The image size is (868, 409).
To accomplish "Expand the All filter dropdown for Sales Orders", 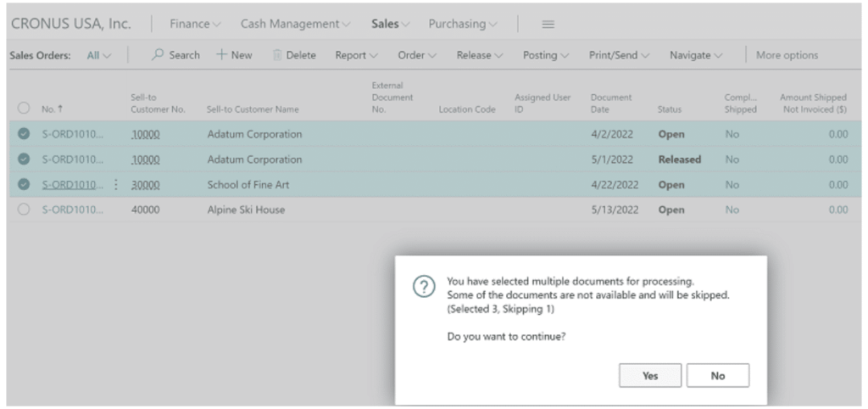I will click(x=100, y=55).
